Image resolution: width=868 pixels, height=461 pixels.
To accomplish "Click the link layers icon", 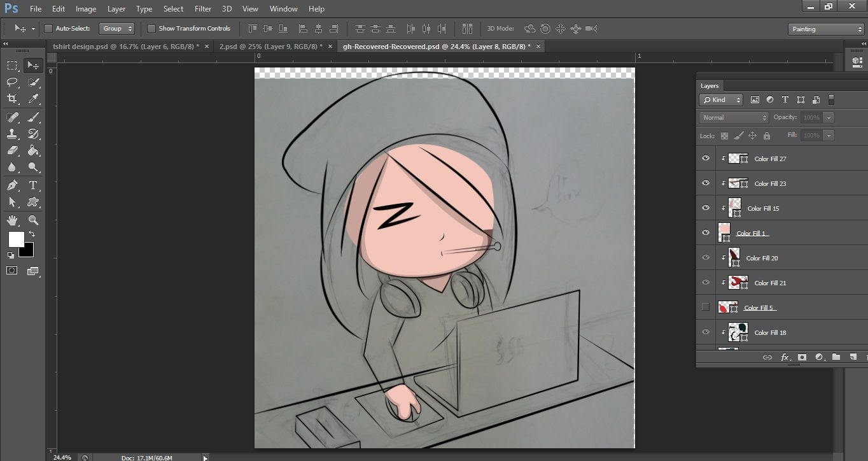I will point(767,358).
